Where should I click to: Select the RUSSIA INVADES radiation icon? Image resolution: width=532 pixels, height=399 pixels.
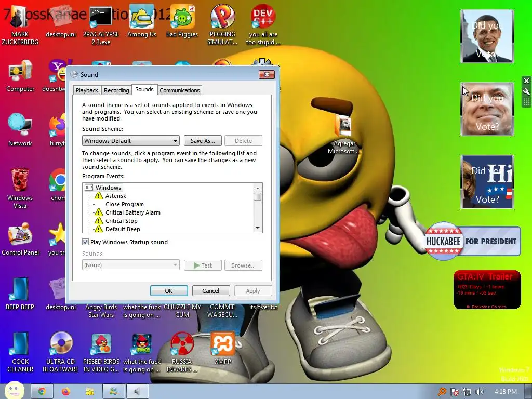pos(182,352)
